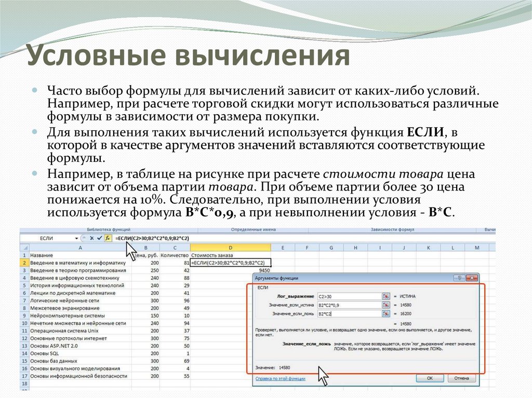The width and height of the screenshot is (532, 398).
Task: Open the Name Box dropdown next to ЕСЛИ
Action: [77, 238]
